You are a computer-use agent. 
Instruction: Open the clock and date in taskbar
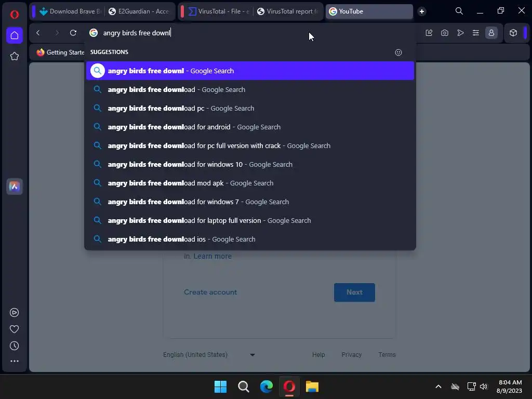pyautogui.click(x=509, y=387)
